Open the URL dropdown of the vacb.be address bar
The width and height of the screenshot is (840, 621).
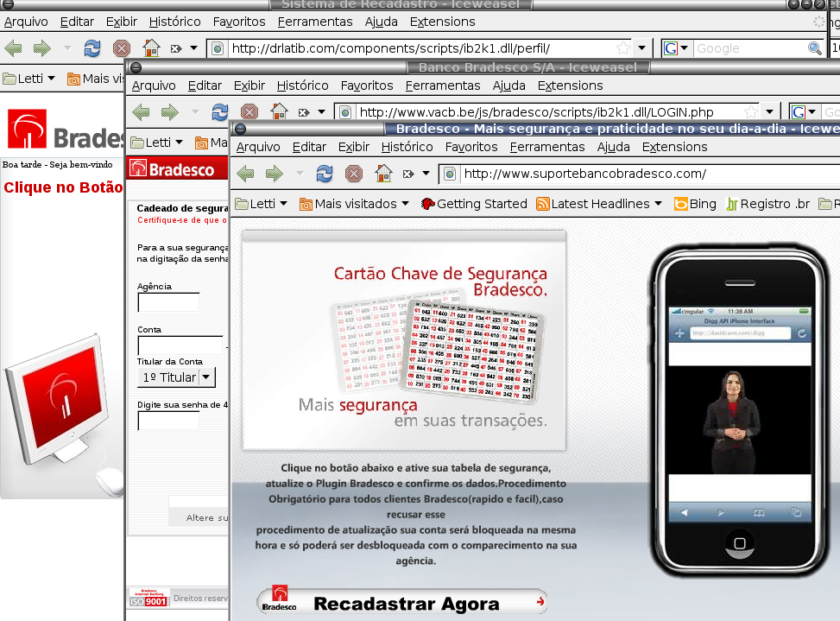[769, 112]
